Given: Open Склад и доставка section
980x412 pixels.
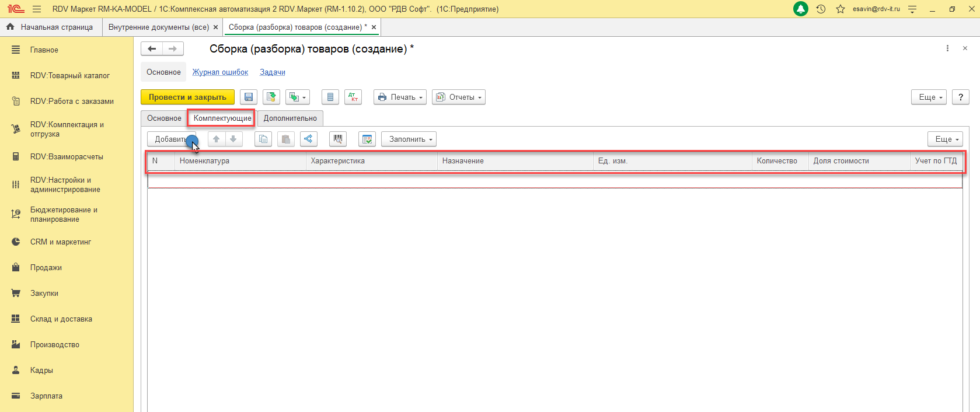Looking at the screenshot, I should click(x=61, y=319).
